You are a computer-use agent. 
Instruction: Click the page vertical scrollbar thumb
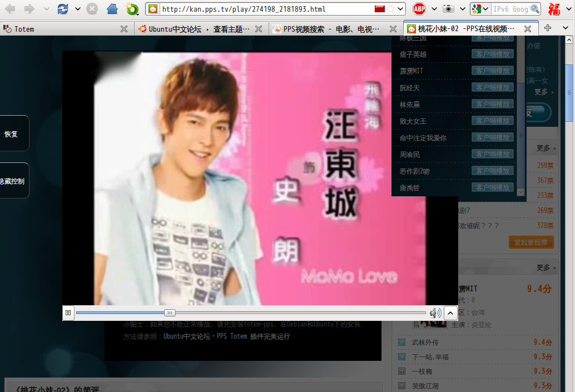(x=569, y=93)
